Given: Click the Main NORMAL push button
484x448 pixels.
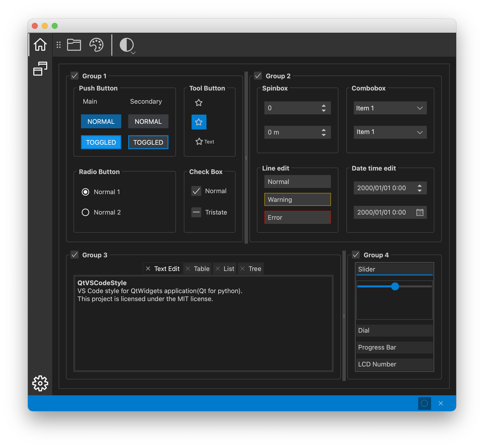Looking at the screenshot, I should (101, 122).
